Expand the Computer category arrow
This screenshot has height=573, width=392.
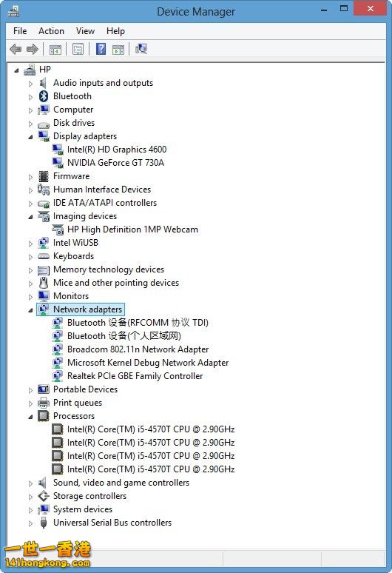[x=30, y=110]
